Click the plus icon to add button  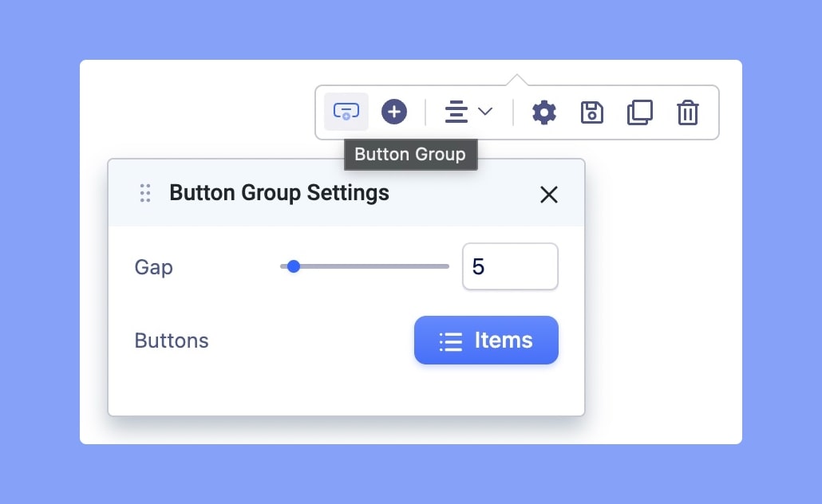coord(393,112)
